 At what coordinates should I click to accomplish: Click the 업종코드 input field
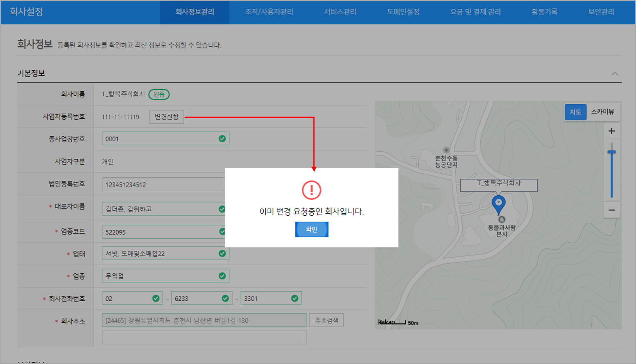click(x=160, y=232)
